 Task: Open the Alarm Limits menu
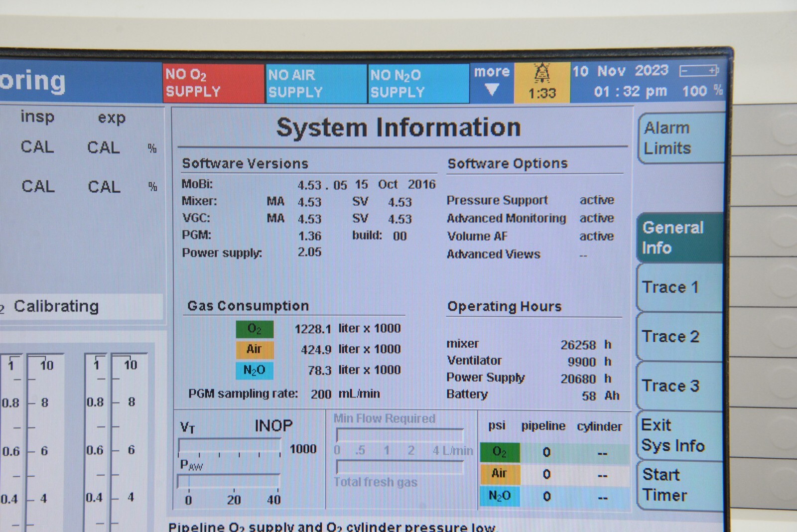point(680,138)
